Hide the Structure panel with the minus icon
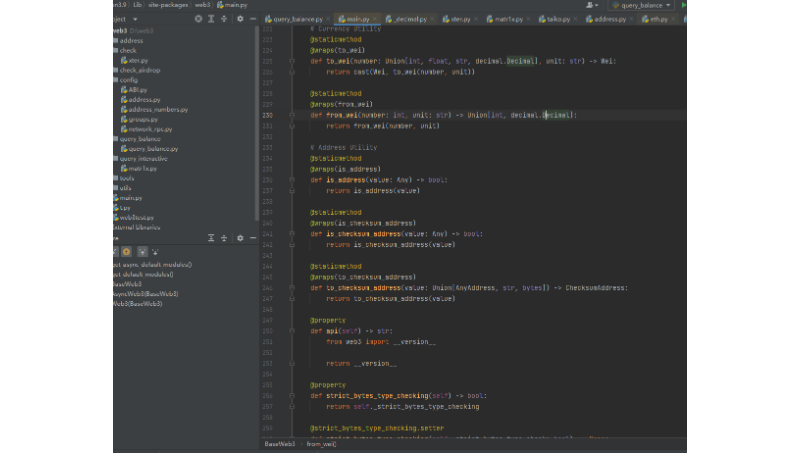 pyautogui.click(x=253, y=238)
